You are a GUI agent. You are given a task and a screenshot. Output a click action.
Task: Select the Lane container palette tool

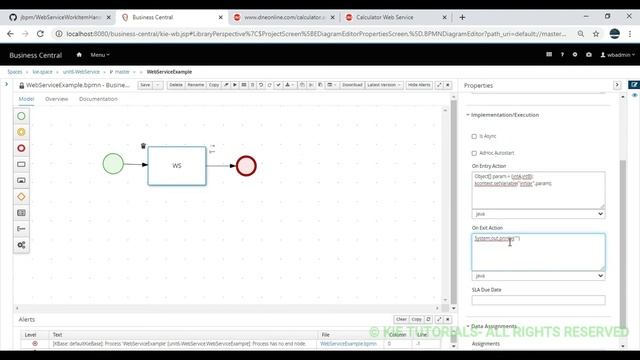click(21, 213)
